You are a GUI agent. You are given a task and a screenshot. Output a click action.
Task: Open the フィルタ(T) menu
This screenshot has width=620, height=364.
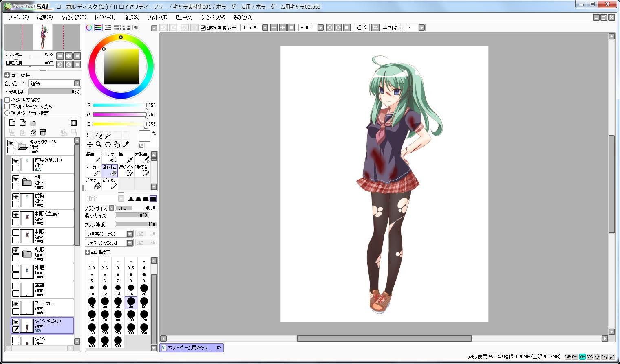tap(157, 18)
